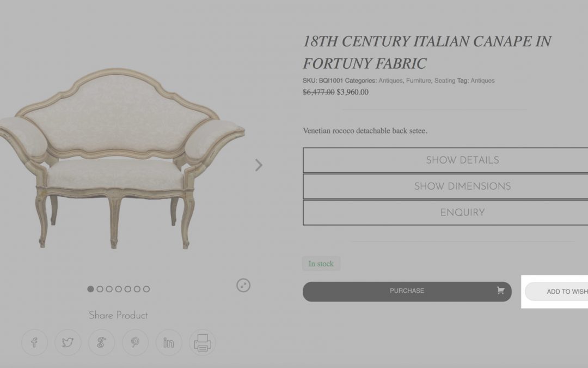
Task: Share on LinkedIn icon
Action: 169,342
